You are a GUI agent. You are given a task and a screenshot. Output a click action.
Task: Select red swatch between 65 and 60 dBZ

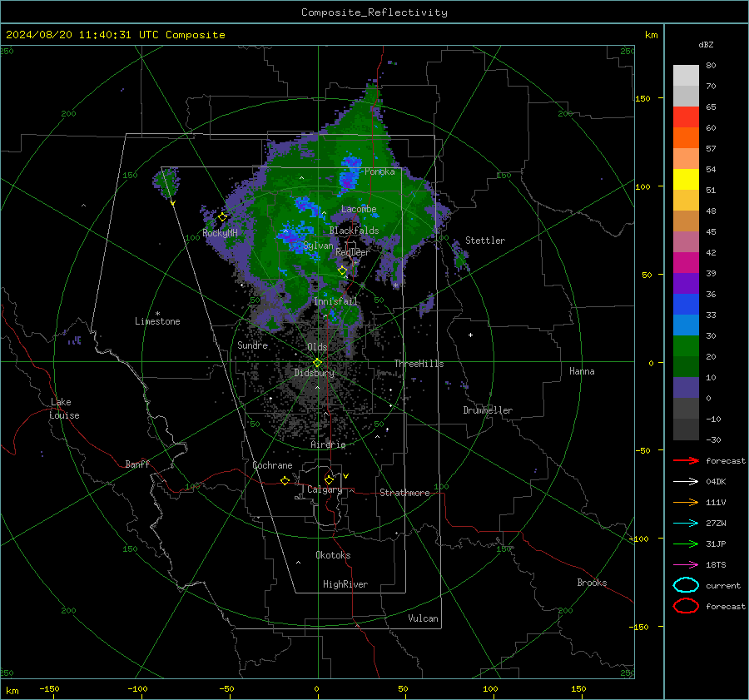tap(686, 117)
